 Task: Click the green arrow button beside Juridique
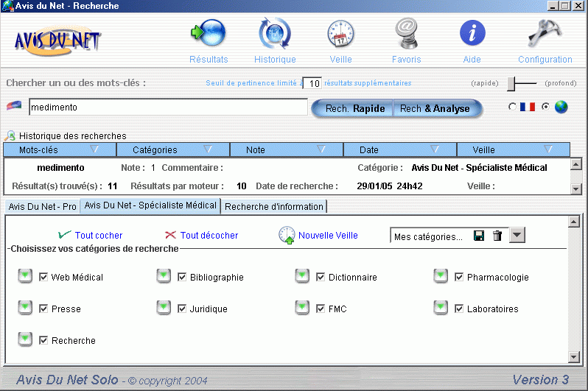click(164, 308)
